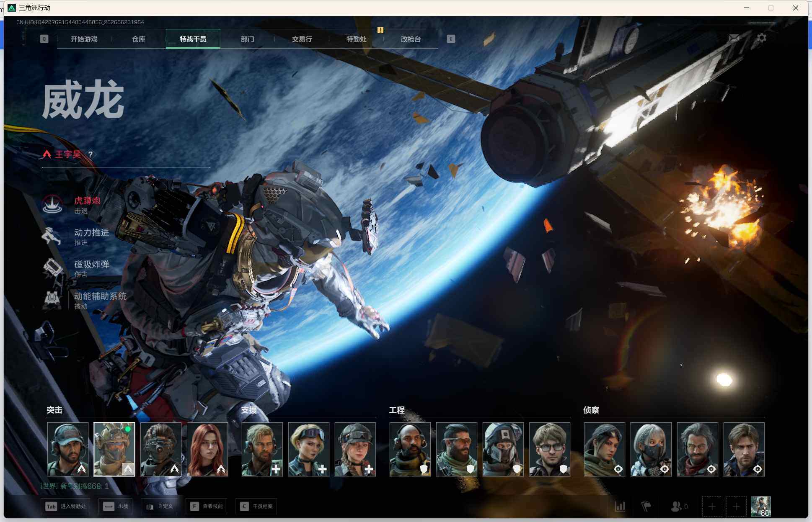Switch to the 开始游戏 tab
The height and width of the screenshot is (522, 812).
coord(84,39)
